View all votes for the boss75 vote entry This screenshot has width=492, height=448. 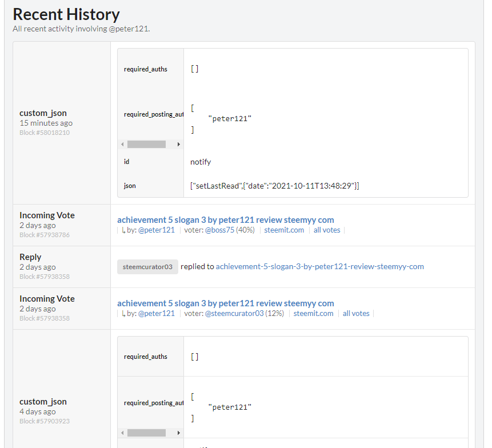point(327,230)
